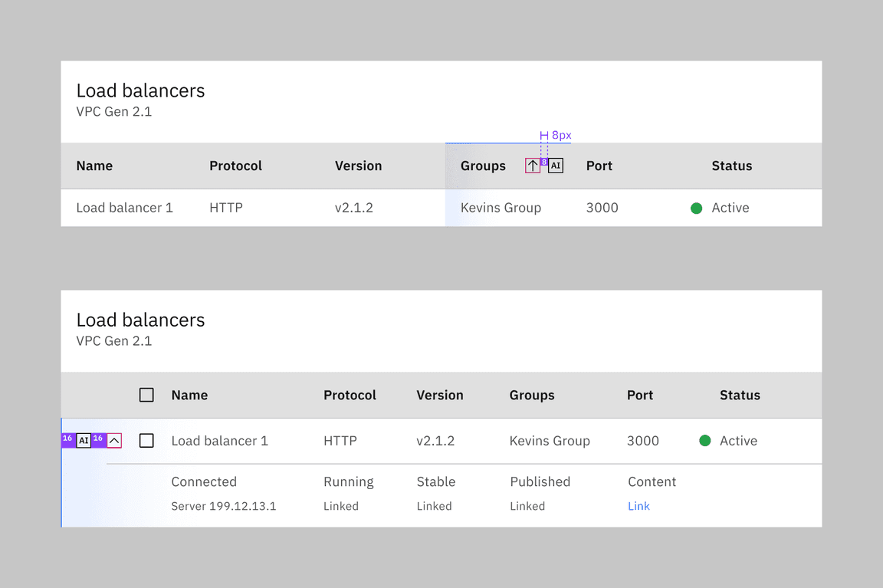Image resolution: width=883 pixels, height=588 pixels.
Task: Toggle the select-all checkbox in the header row
Action: 146,394
